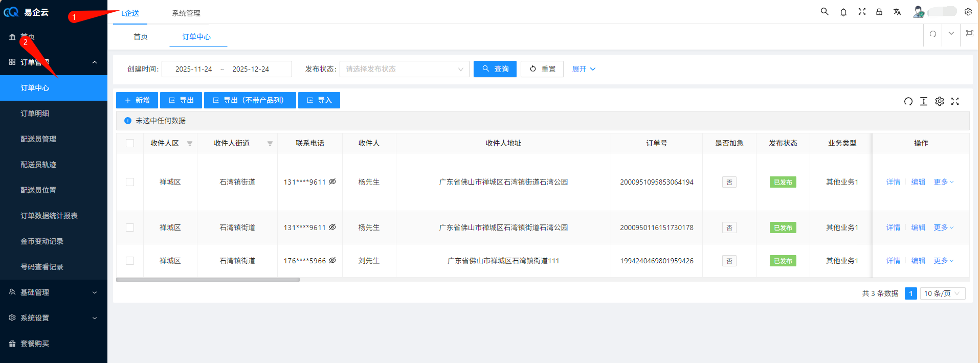
Task: Click the 新增 button
Action: (x=137, y=100)
